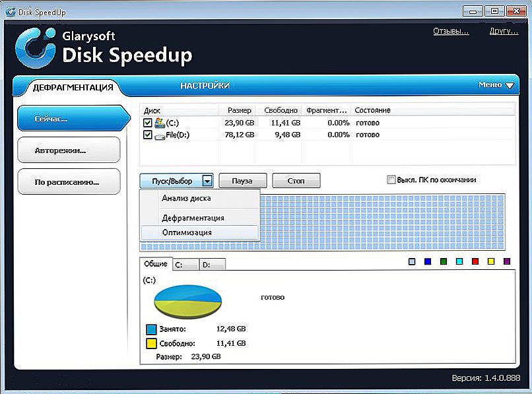This screenshot has height=394, width=532.
Task: Choose 'Анализ диска' from the menu
Action: [x=200, y=198]
